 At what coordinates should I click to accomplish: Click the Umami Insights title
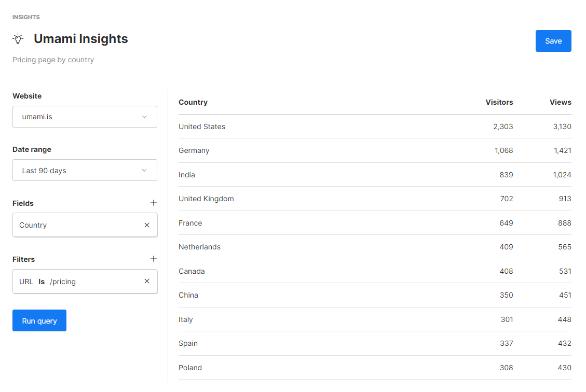coord(81,39)
